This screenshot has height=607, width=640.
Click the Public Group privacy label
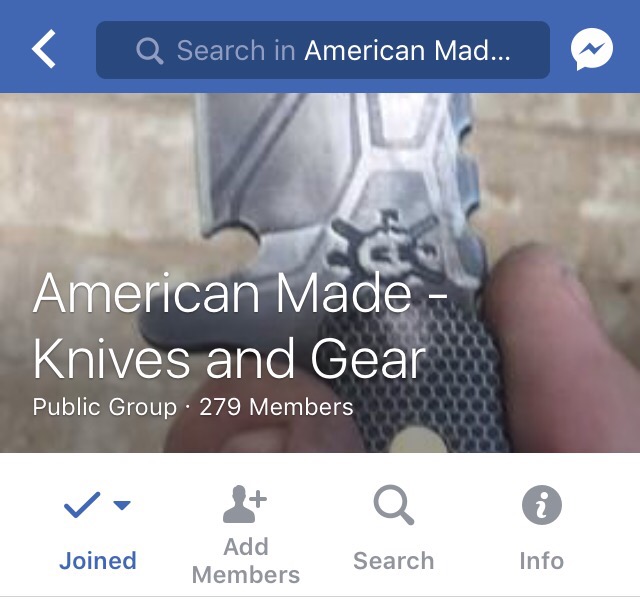click(105, 407)
